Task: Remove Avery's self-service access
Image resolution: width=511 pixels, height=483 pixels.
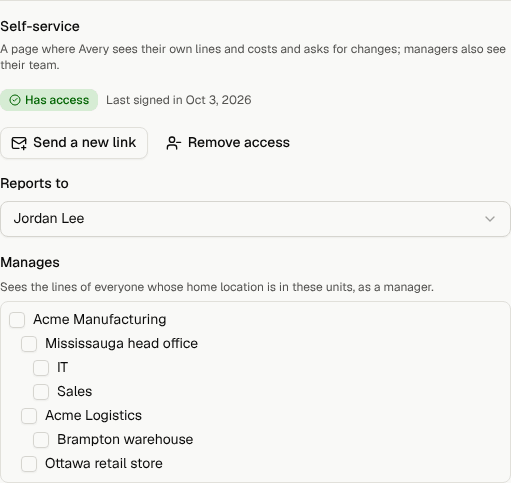Action: click(x=228, y=143)
